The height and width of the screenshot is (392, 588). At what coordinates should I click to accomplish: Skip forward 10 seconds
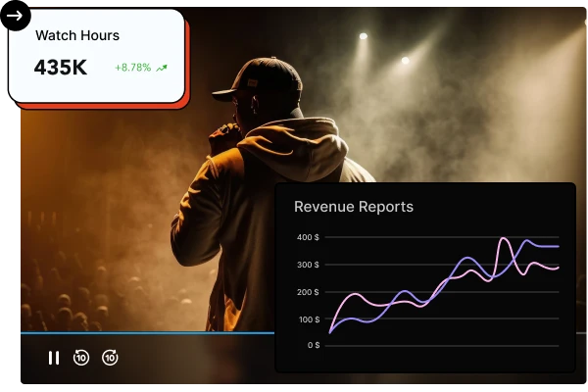point(110,357)
